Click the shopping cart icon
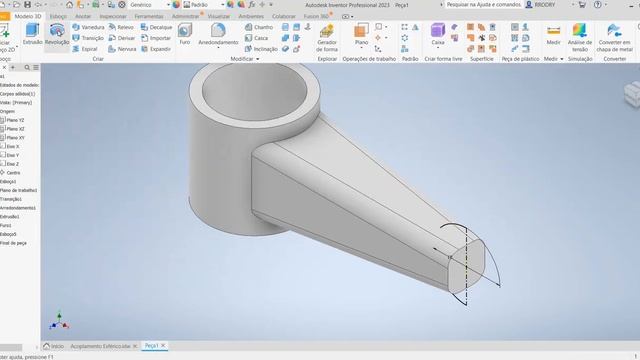Screen dimensions: 640x360 (582, 4)
